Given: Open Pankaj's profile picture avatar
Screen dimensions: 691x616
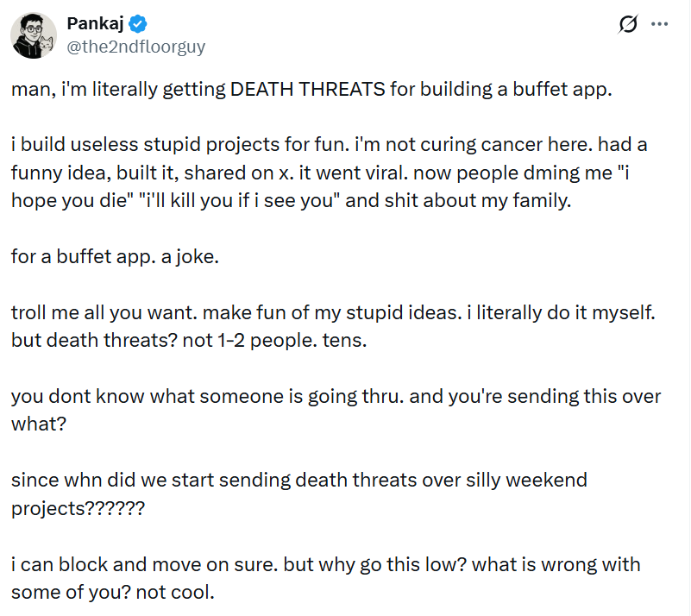Looking at the screenshot, I should (x=34, y=35).
